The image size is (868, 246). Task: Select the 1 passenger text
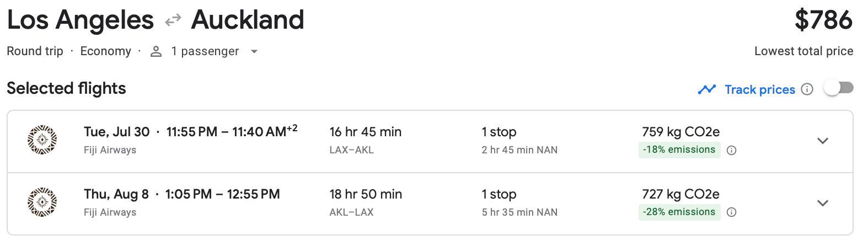pos(205,51)
